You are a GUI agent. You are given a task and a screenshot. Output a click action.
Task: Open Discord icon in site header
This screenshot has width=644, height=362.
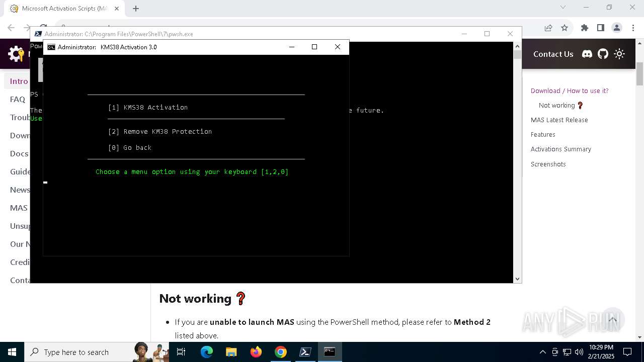[x=587, y=54]
